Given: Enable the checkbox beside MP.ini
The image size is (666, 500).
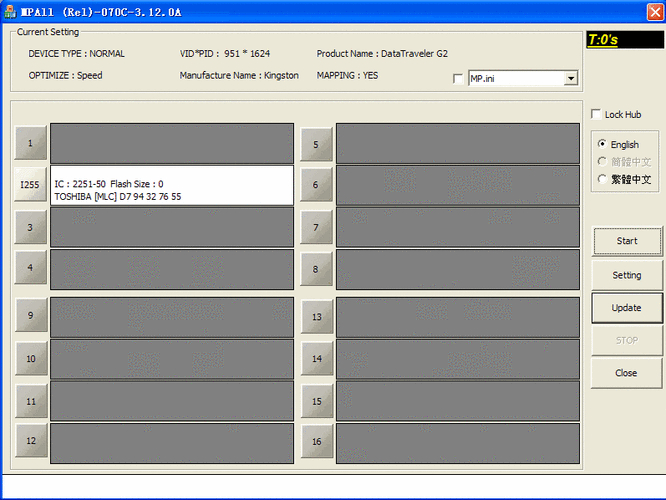Looking at the screenshot, I should [x=457, y=79].
